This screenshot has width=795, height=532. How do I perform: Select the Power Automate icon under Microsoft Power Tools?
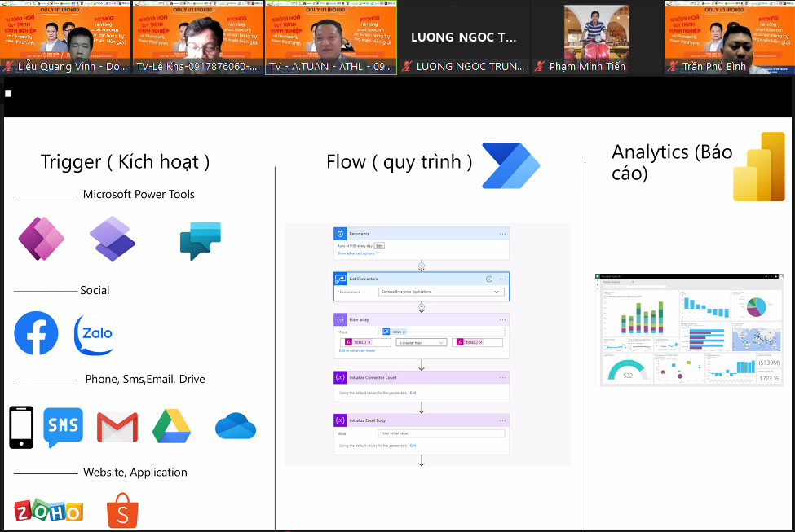pos(112,239)
